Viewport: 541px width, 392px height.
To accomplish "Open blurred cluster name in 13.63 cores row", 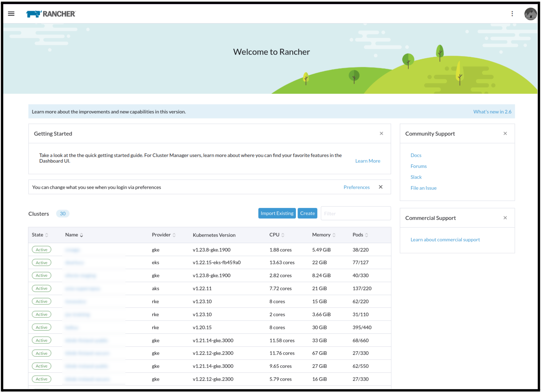I will tap(74, 263).
